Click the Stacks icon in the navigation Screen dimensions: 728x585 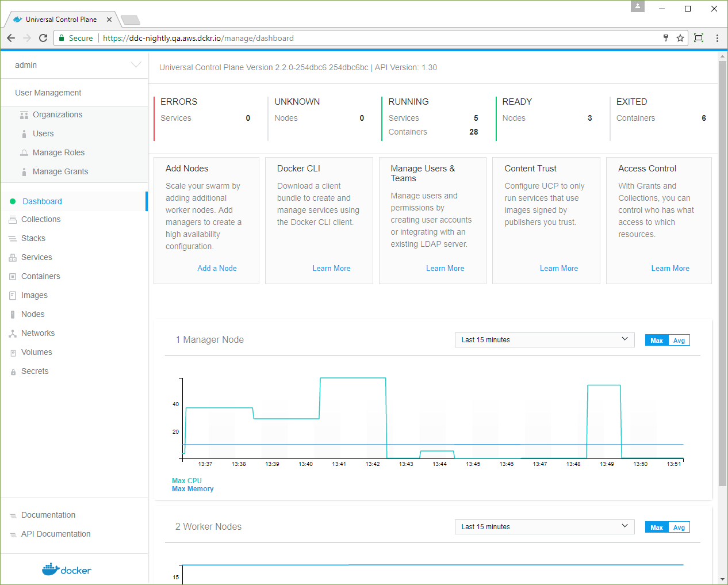pos(12,238)
